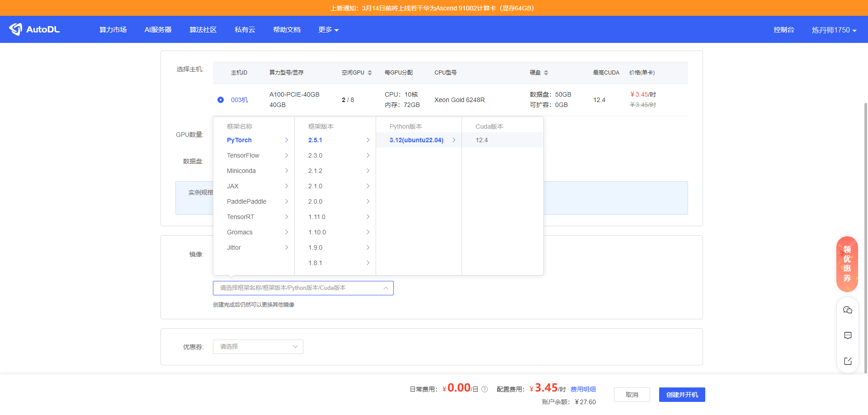Click the CPU型号 column header
Screen dimensions: 868x415
click(x=446, y=73)
